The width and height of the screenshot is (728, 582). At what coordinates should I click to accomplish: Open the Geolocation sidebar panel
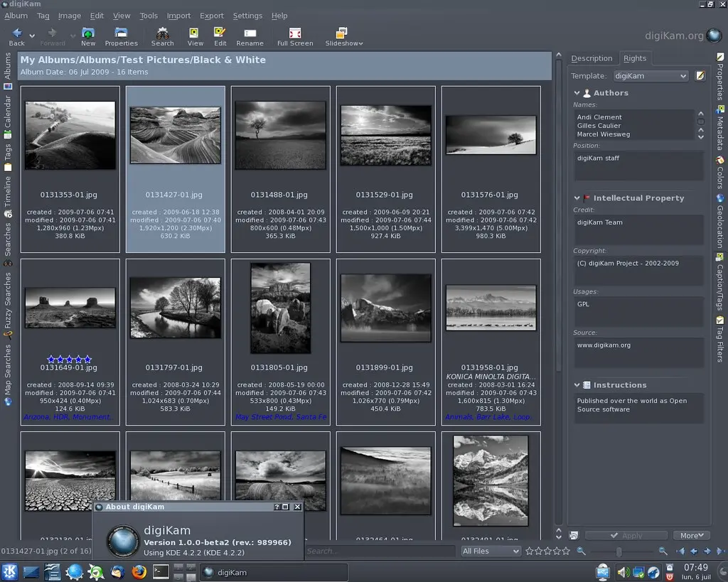pyautogui.click(x=721, y=225)
